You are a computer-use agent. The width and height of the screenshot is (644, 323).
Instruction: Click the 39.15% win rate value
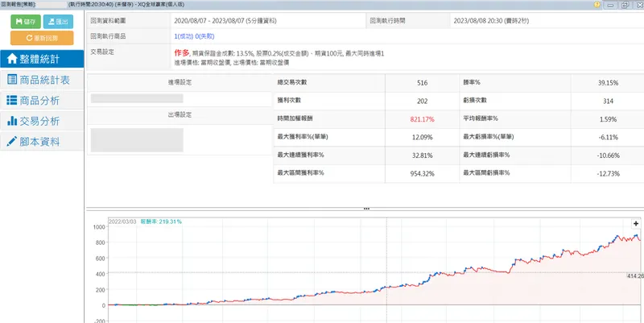609,83
